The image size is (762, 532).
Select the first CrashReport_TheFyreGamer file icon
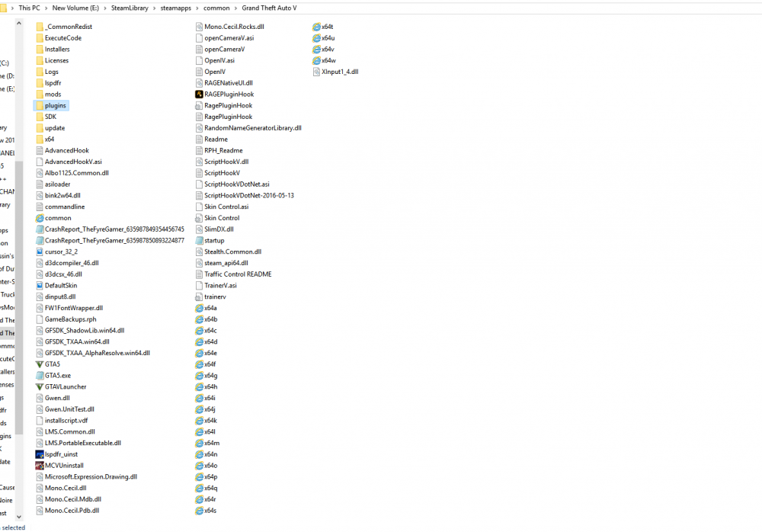click(40, 229)
